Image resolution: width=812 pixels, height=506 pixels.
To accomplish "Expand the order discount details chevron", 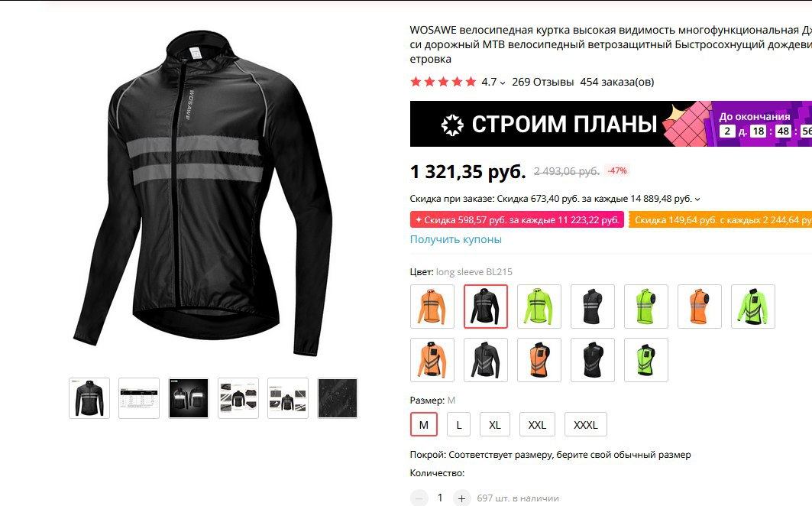I will (697, 199).
